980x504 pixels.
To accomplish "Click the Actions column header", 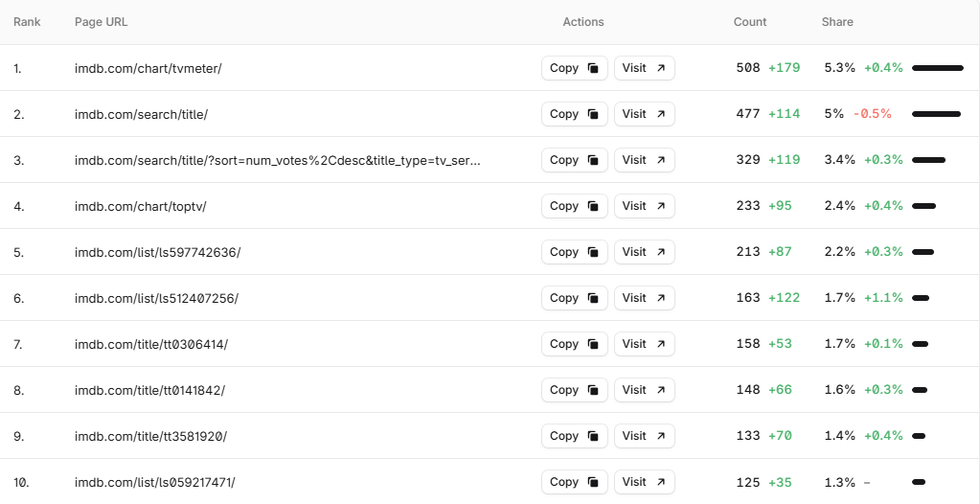I will click(x=583, y=22).
